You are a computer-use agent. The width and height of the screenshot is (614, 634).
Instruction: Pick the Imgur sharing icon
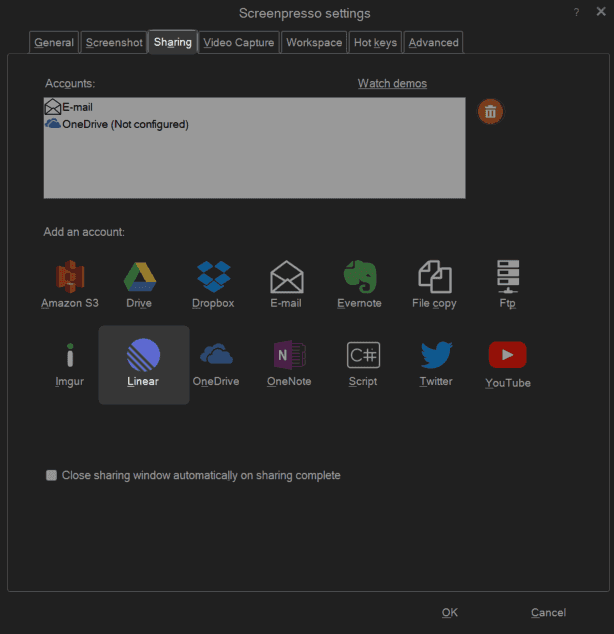pos(70,364)
